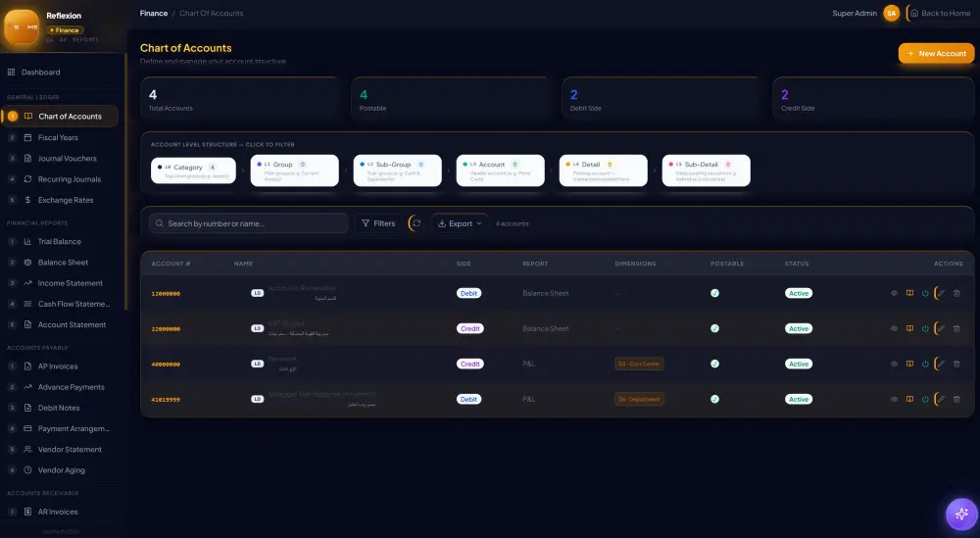Open ledger book icon for account 40000000

pyautogui.click(x=909, y=364)
